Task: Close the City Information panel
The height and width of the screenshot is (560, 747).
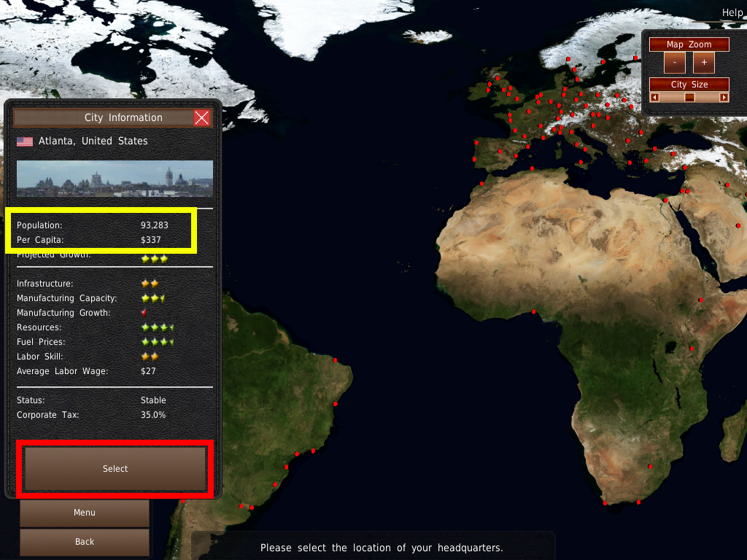Action: click(202, 117)
